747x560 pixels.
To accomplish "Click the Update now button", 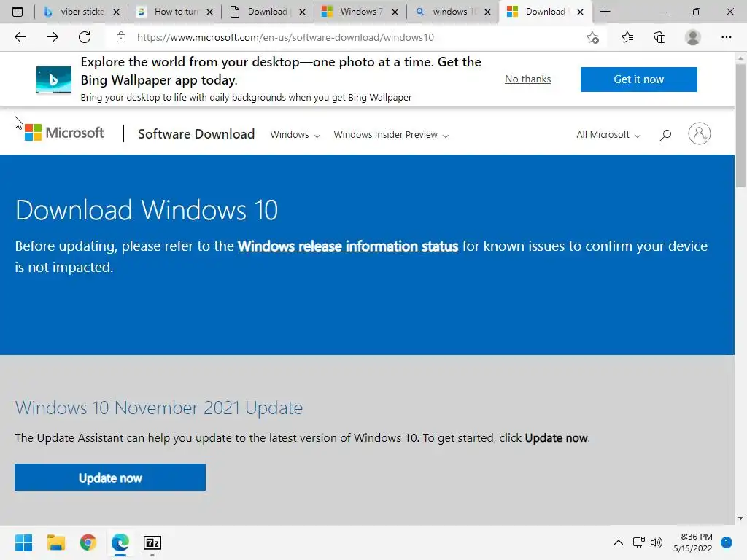I will point(110,477).
